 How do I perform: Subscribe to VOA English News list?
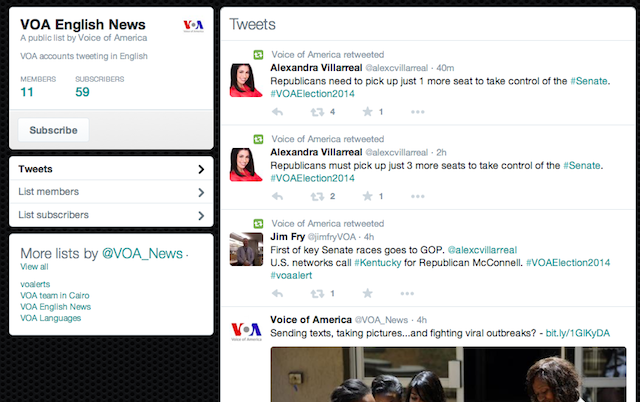(53, 130)
